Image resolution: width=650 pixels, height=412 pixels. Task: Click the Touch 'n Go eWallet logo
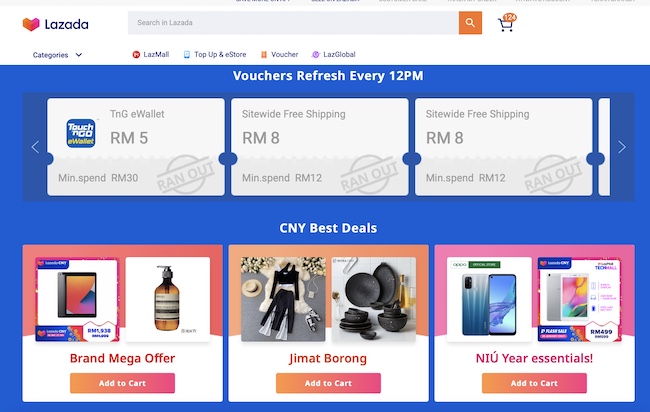click(x=81, y=133)
